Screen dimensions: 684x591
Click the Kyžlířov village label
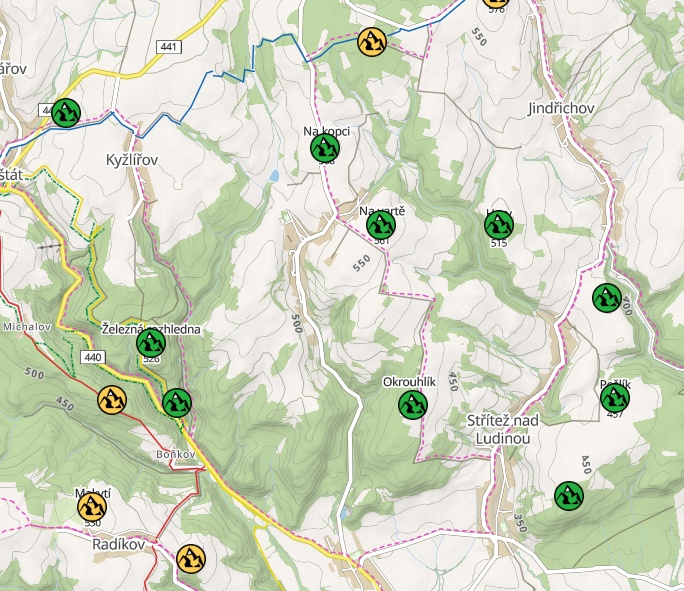[132, 159]
